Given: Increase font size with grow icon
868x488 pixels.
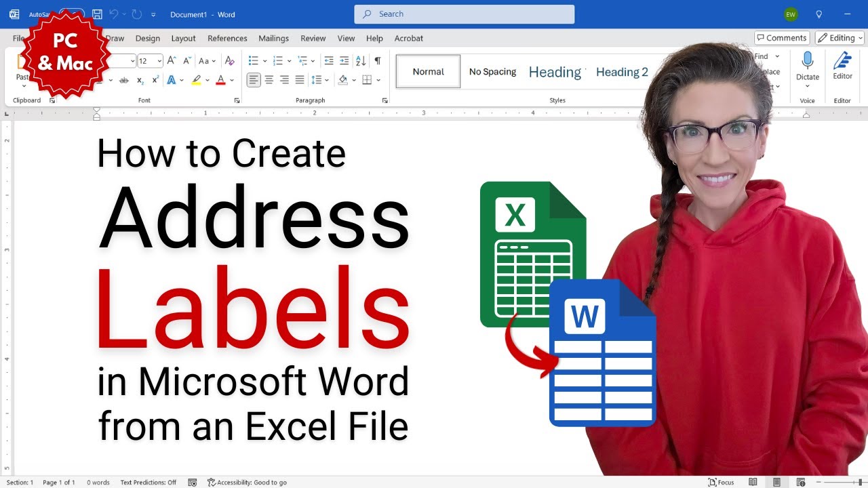Looking at the screenshot, I should tap(172, 61).
